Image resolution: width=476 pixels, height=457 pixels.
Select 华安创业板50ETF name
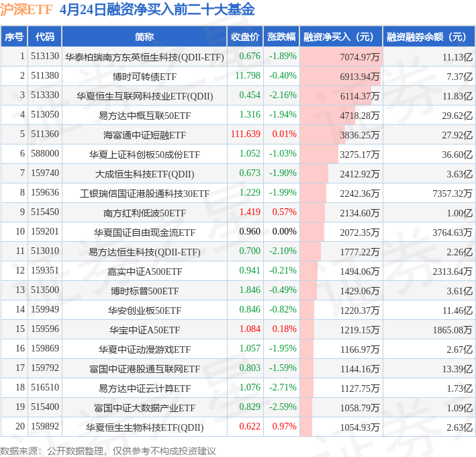[x=144, y=310]
